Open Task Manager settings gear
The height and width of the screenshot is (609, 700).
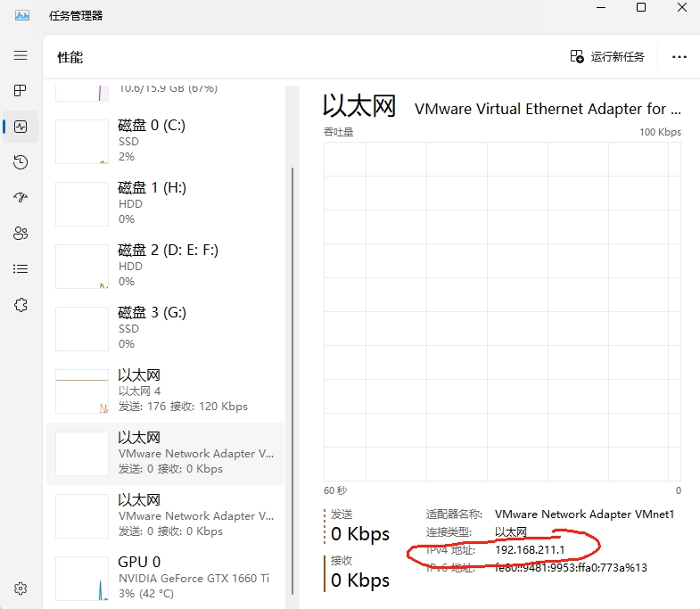(x=21, y=588)
